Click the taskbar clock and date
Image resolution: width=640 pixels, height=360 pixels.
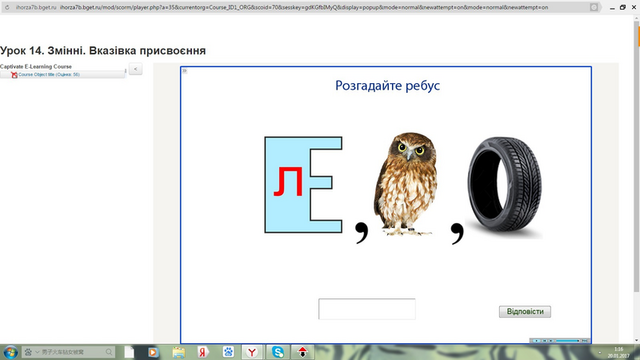pyautogui.click(x=618, y=352)
